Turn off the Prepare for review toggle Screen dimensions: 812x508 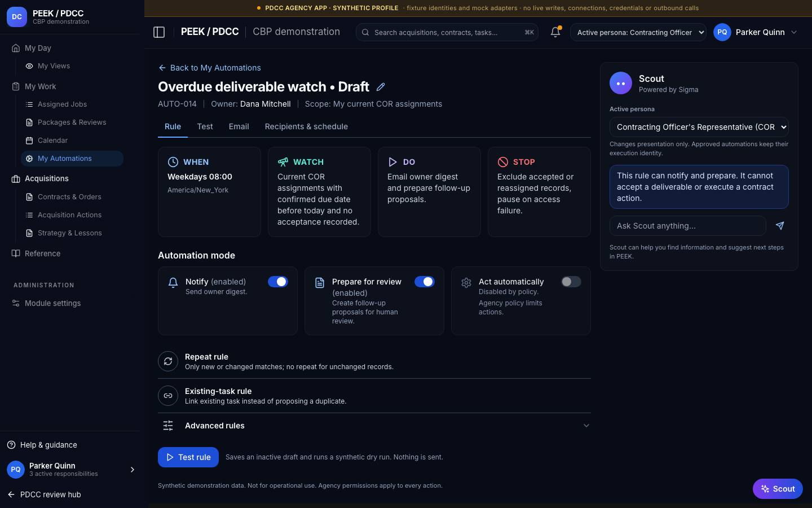[425, 282]
